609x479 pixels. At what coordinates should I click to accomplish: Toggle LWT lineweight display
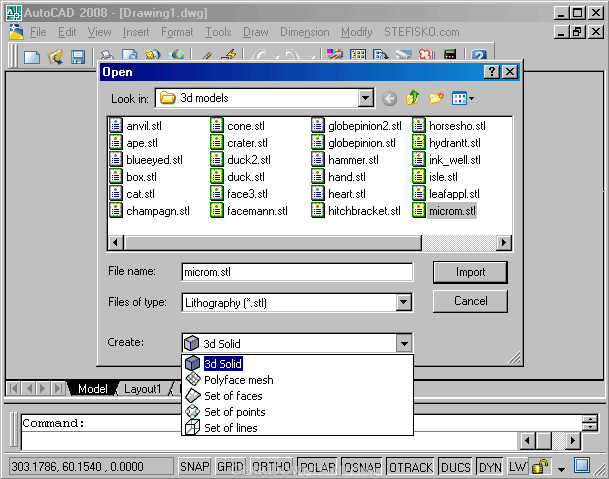pyautogui.click(x=518, y=466)
